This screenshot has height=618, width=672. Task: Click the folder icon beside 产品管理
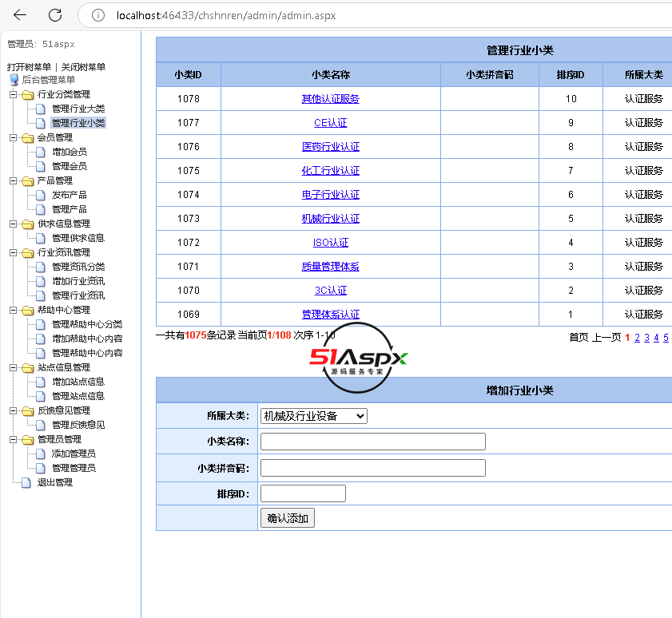point(28,180)
